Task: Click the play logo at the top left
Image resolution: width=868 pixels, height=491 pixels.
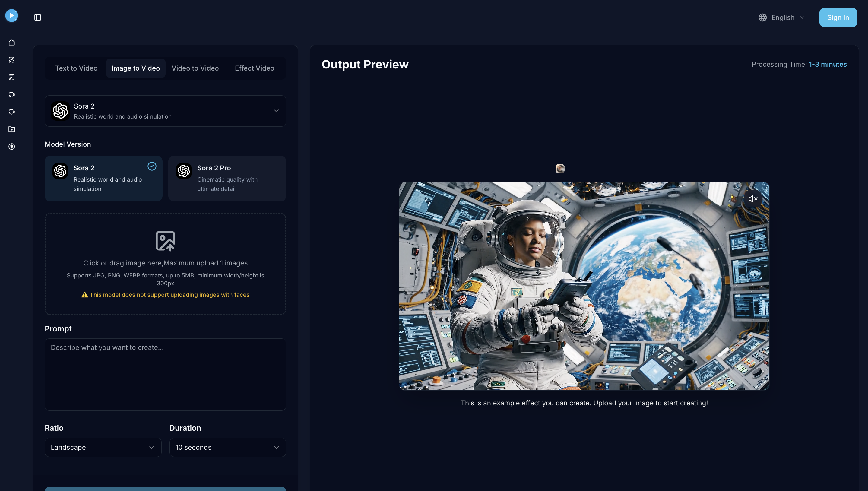Action: point(11,15)
